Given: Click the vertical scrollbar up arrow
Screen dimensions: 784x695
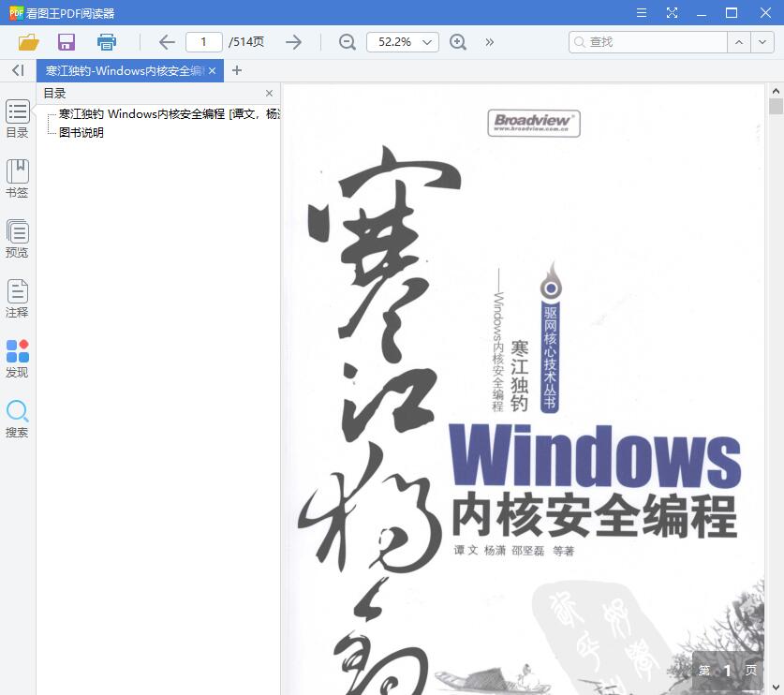Looking at the screenshot, I should point(776,91).
